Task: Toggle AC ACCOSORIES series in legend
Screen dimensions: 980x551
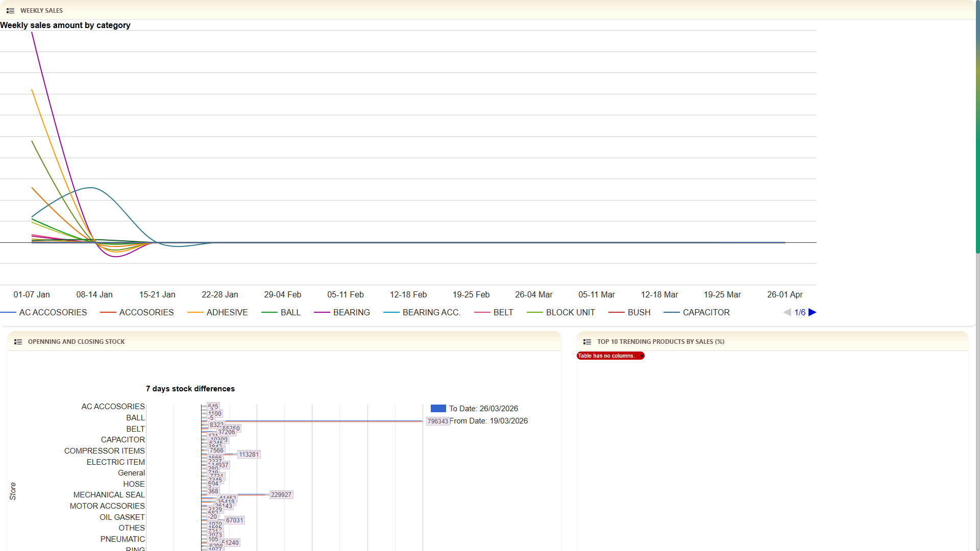Action: (53, 312)
